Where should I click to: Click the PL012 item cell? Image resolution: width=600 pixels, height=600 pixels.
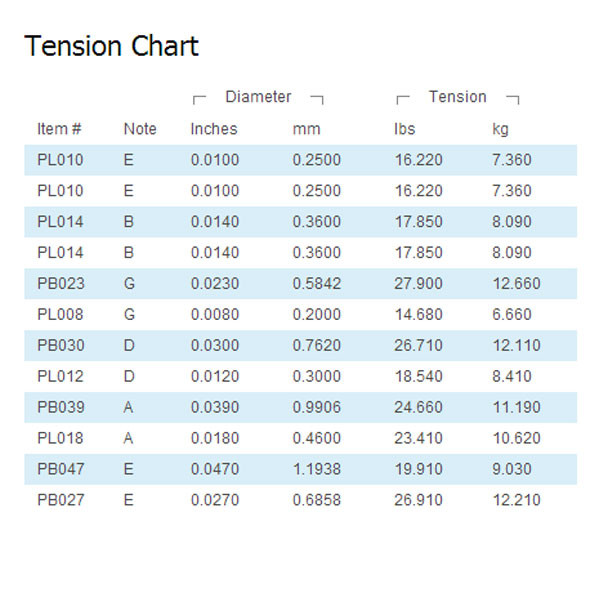[61, 377]
